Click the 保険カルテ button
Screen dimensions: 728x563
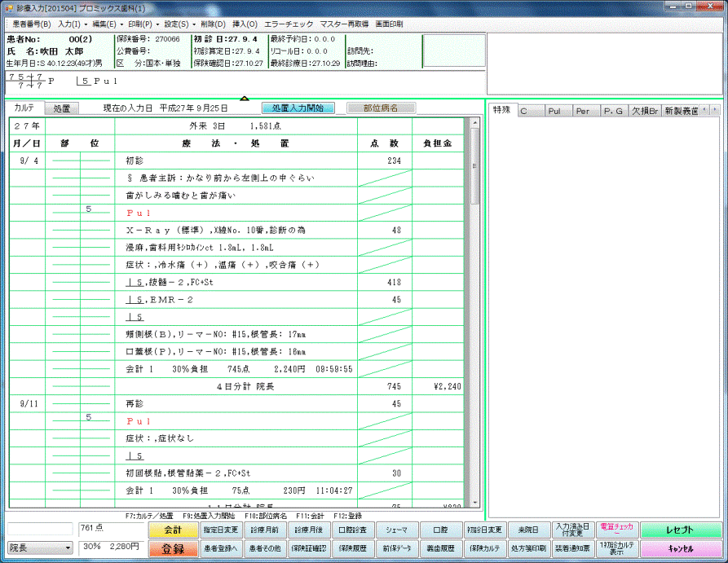coord(485,548)
